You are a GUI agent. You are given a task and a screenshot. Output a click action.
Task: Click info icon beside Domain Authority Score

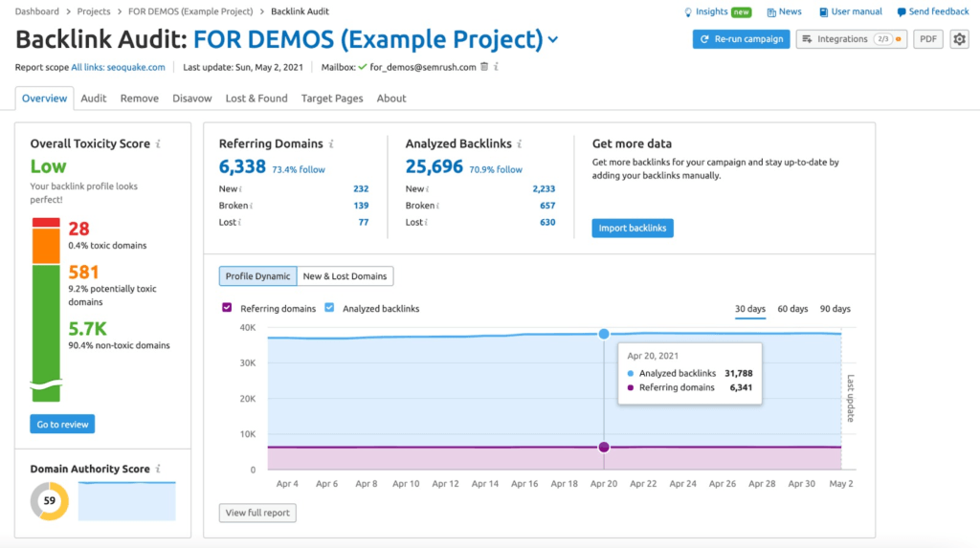(x=158, y=469)
